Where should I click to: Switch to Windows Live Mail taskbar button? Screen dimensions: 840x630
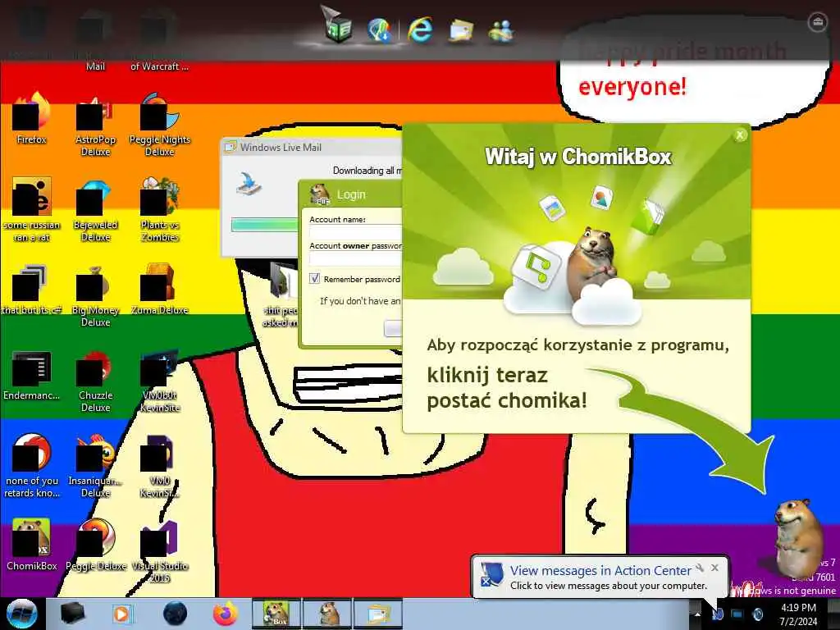[x=377, y=614]
